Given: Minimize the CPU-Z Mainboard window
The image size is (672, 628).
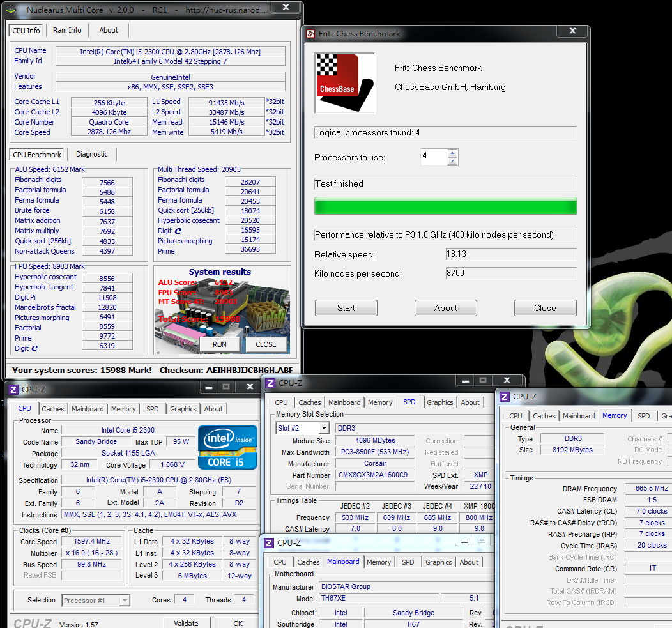Looking at the screenshot, I should (x=464, y=541).
